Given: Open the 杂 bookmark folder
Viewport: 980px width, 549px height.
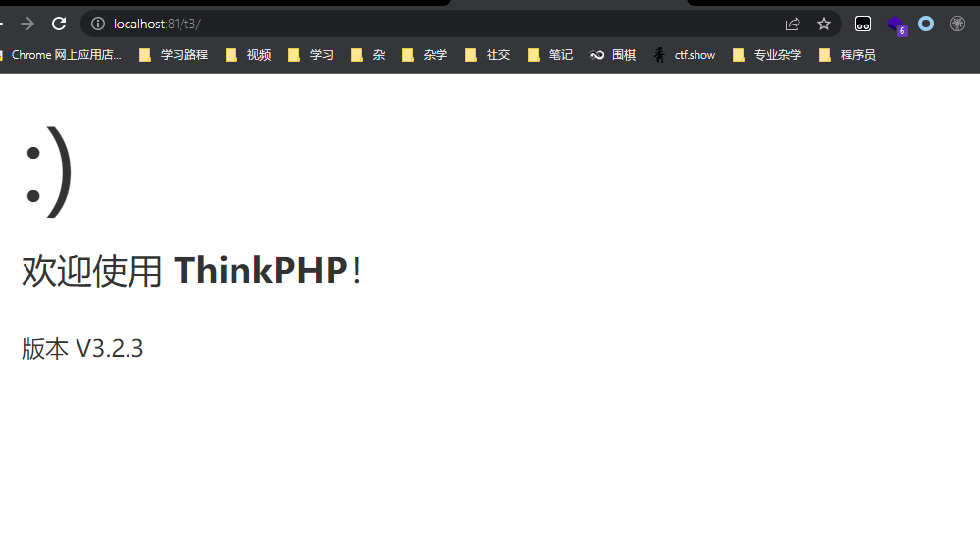Looking at the screenshot, I should point(368,55).
